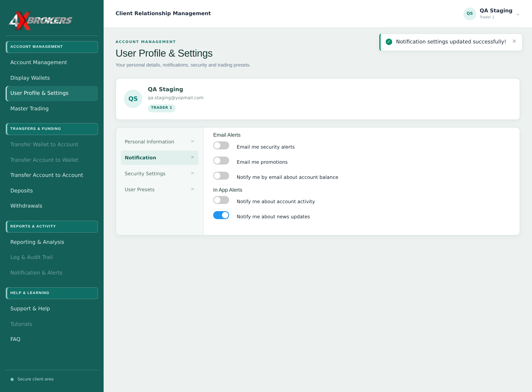Image resolution: width=532 pixels, height=392 pixels.
Task: Click the TRADER 1 badge
Action: point(161,108)
